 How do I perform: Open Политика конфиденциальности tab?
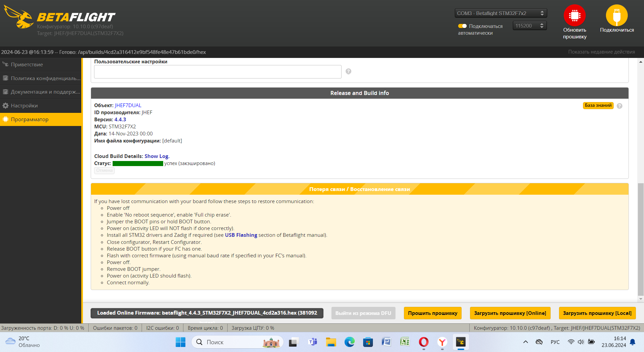pos(40,78)
